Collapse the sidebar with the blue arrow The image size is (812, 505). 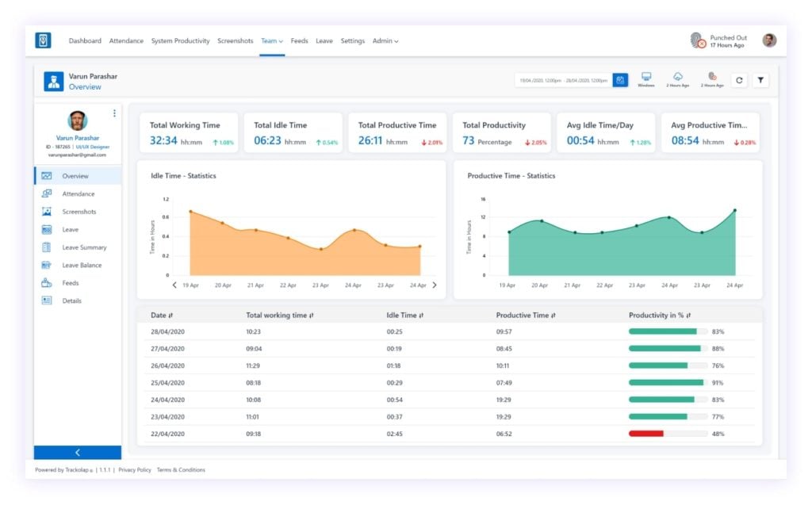(78, 452)
